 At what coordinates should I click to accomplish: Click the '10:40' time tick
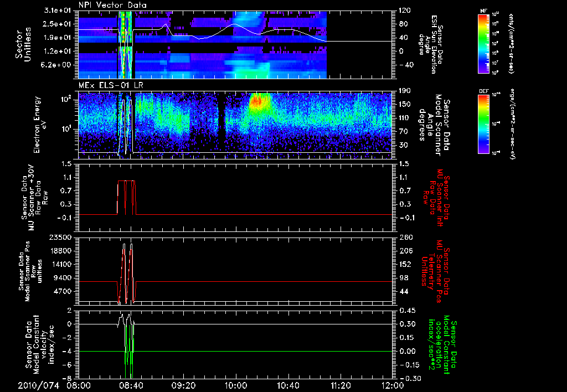(288, 386)
